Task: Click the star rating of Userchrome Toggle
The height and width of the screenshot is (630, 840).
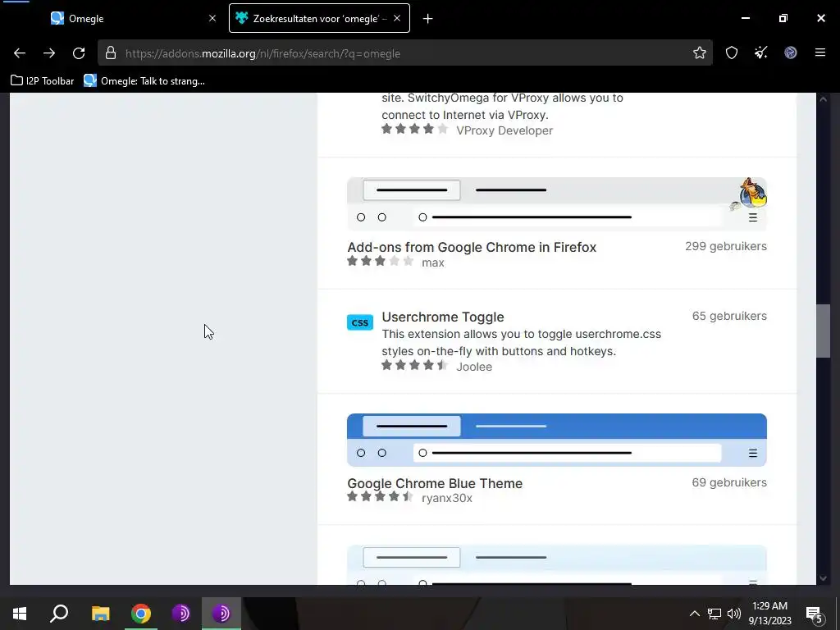Action: click(414, 365)
